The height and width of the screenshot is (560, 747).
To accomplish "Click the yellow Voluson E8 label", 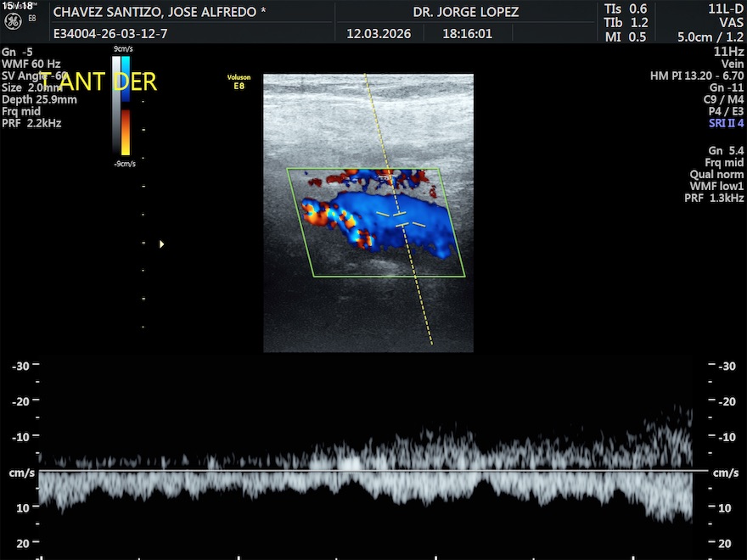I will (239, 81).
